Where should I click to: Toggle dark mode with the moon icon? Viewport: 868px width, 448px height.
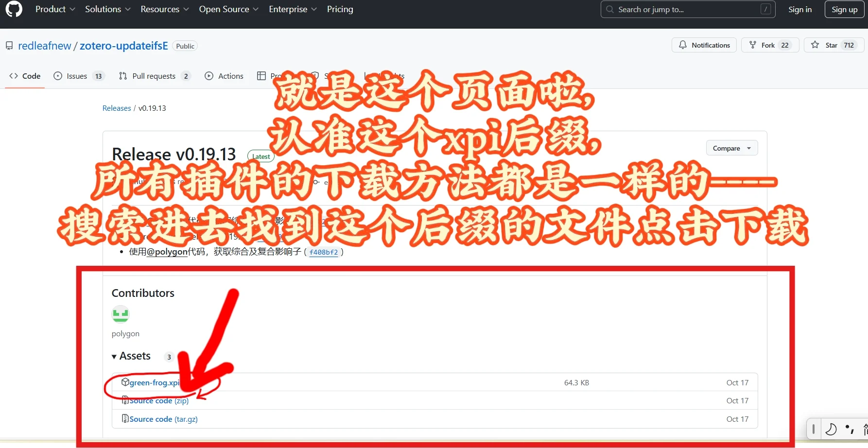click(x=831, y=429)
